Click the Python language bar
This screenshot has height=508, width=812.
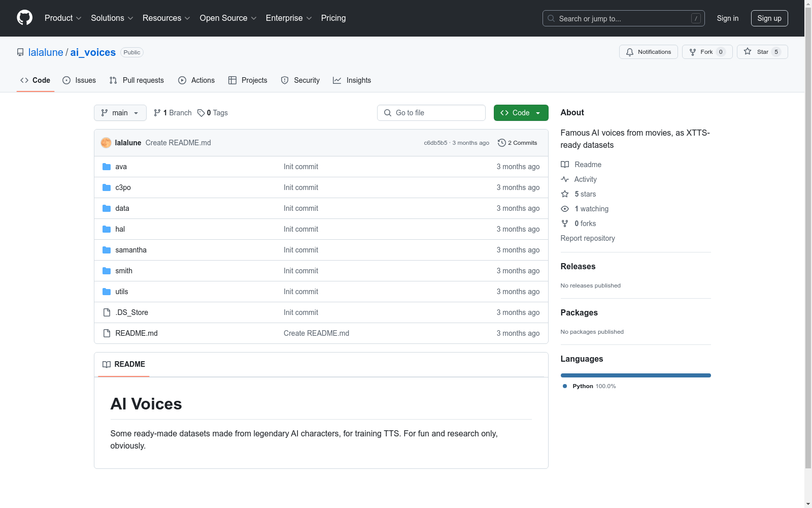pos(636,375)
